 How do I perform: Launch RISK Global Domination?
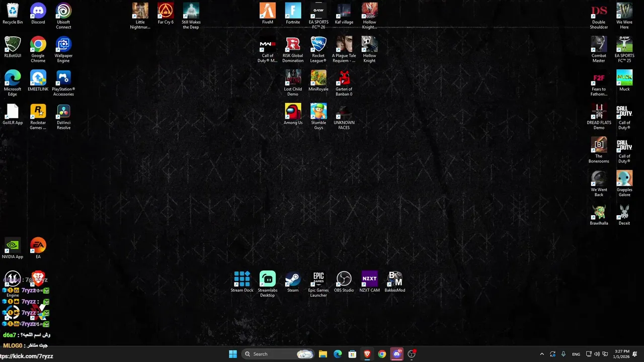tap(293, 50)
